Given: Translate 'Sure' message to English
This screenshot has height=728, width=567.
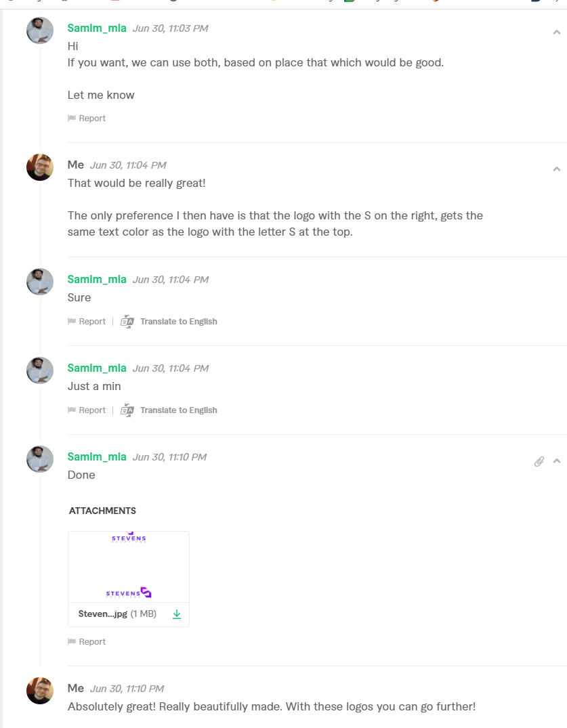Looking at the screenshot, I should pyautogui.click(x=178, y=322).
